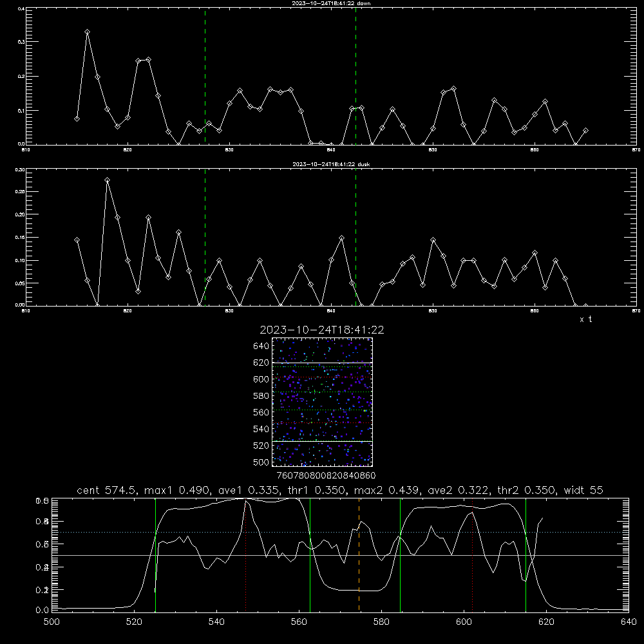Image resolution: width=644 pixels, height=644 pixels.
Task: Click the red dotted line near 602
Action: (x=473, y=554)
